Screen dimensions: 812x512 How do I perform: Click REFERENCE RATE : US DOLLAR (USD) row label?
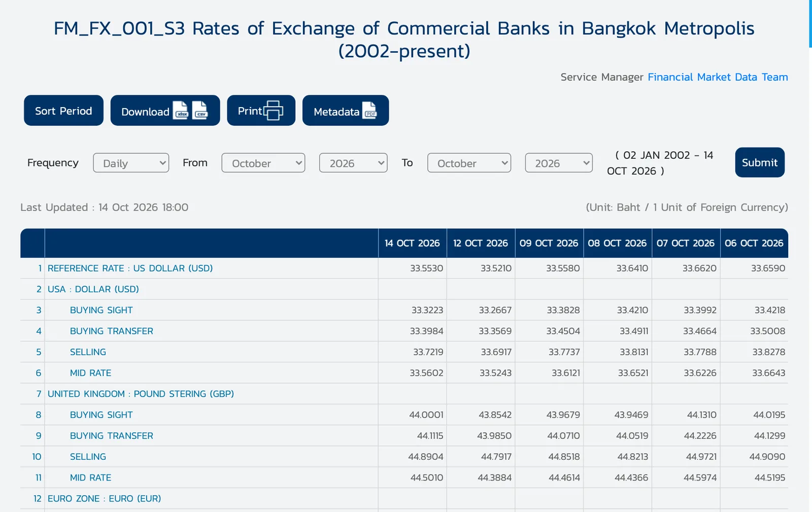[130, 268]
